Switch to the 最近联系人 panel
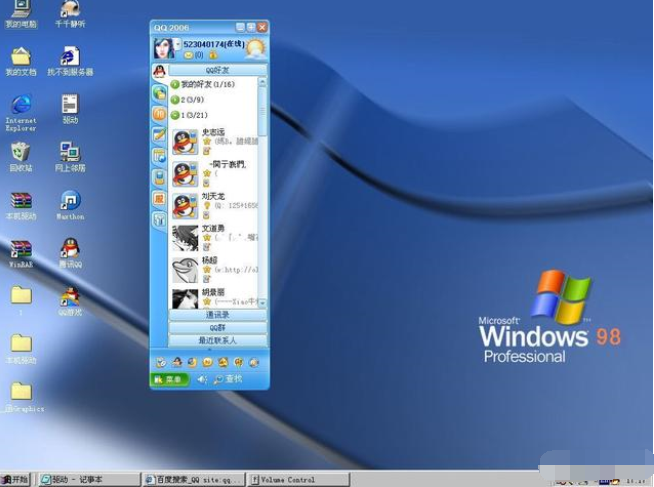Screen dimensions: 654x487 tap(217, 341)
